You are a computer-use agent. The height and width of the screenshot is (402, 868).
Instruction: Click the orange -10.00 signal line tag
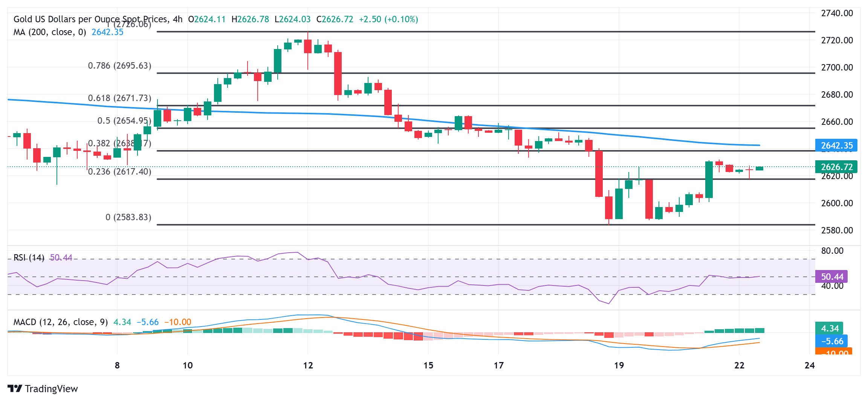tap(833, 352)
